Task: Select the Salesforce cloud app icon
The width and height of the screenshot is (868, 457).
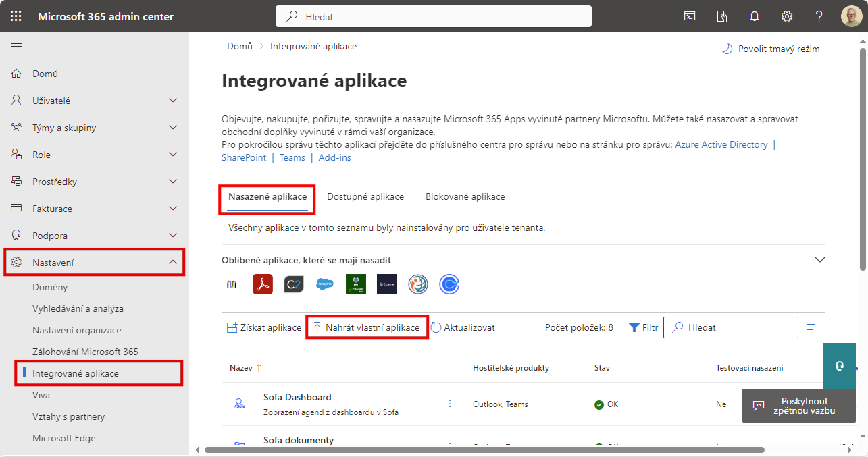Action: tap(325, 285)
